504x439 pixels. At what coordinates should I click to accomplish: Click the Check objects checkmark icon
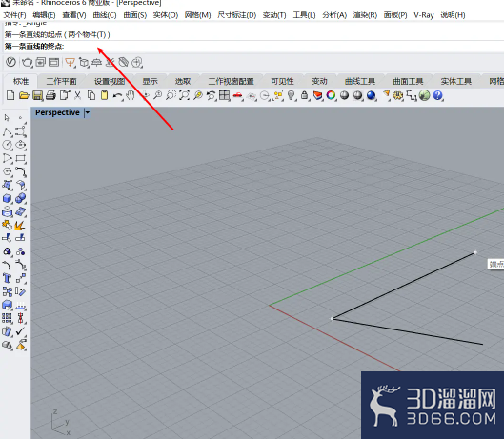tap(21, 331)
